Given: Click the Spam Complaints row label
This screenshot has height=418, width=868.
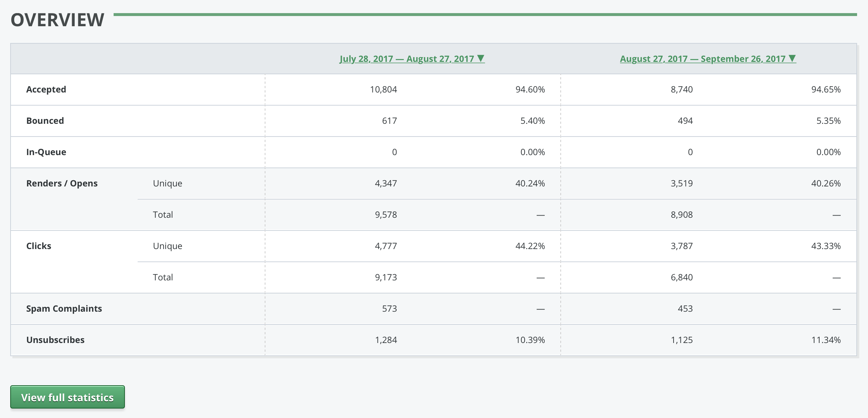Looking at the screenshot, I should (64, 309).
